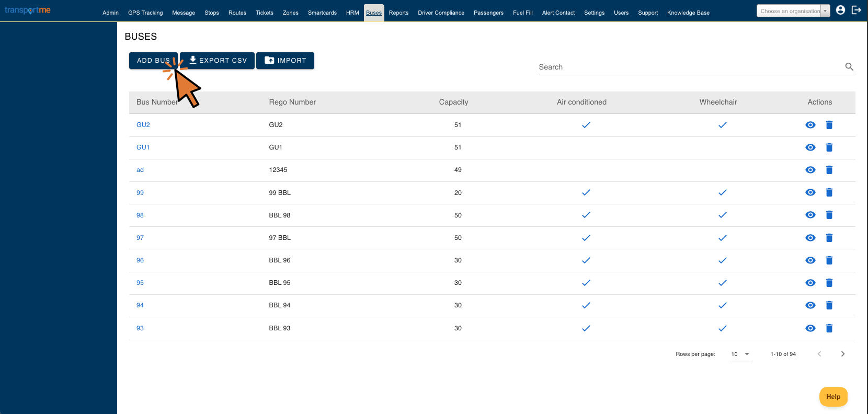Open the user account icon
Image resolution: width=868 pixels, height=414 pixels.
pos(840,10)
